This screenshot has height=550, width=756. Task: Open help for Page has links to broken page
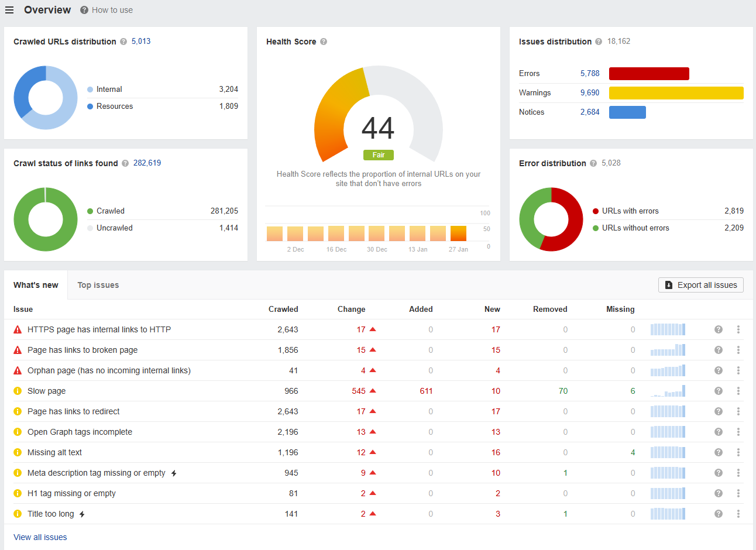tap(719, 350)
